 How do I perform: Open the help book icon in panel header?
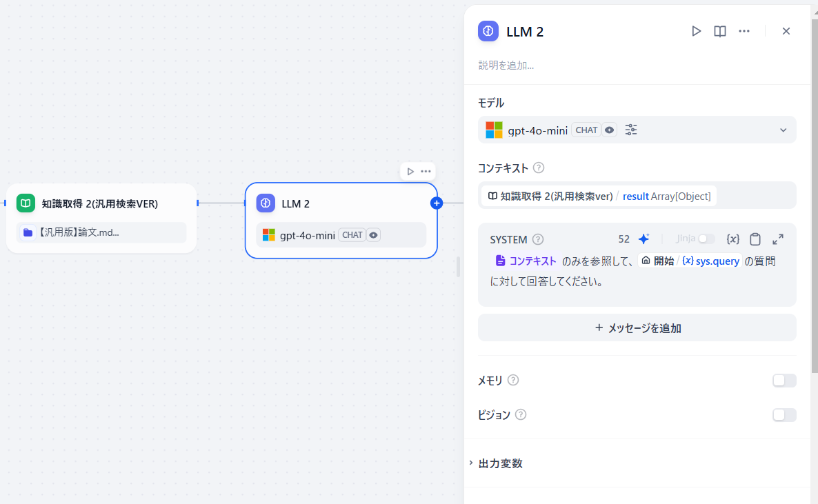(720, 31)
